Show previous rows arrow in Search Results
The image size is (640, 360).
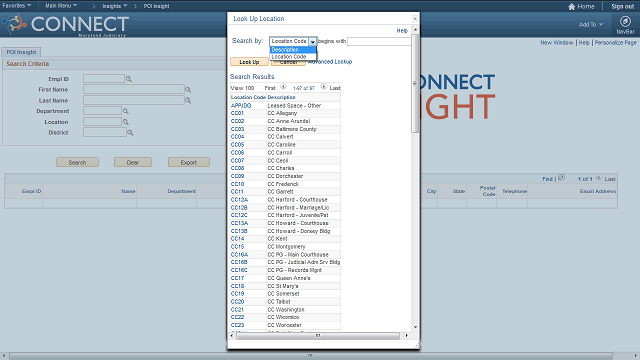point(283,87)
